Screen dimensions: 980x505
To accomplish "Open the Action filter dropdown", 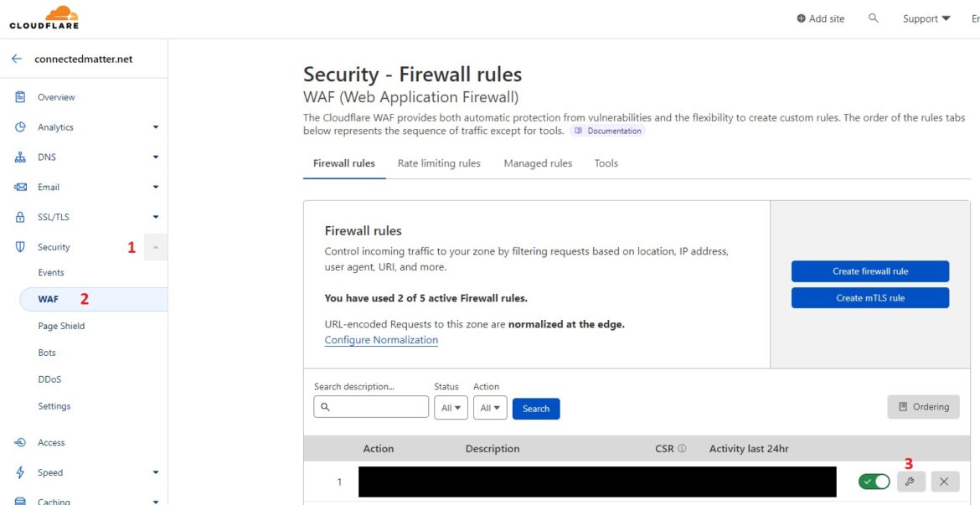I will (x=490, y=408).
